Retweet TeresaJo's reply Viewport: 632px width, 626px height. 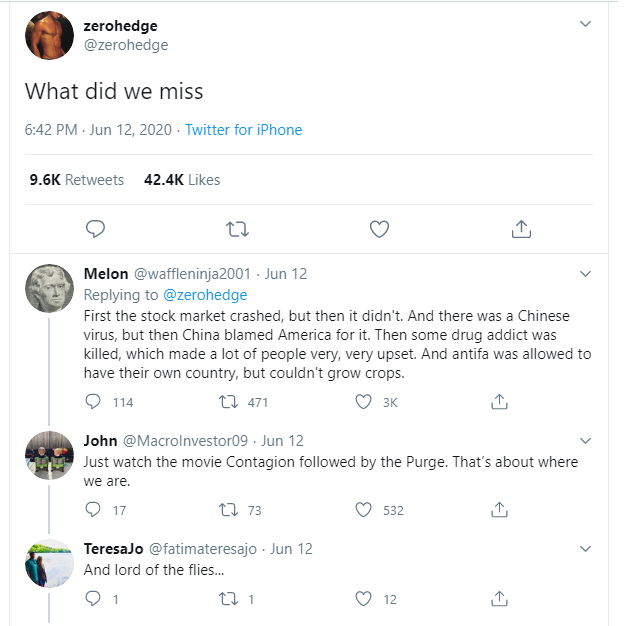click(228, 599)
